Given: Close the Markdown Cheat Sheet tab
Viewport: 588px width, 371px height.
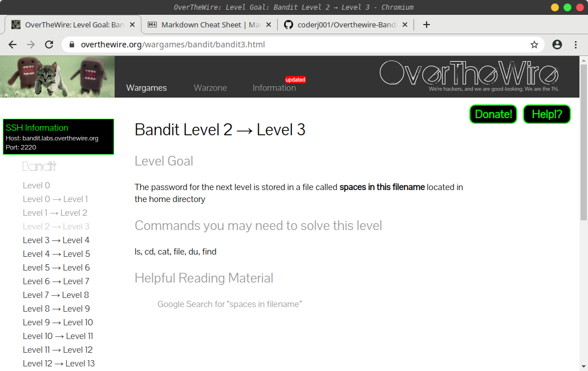Looking at the screenshot, I should (269, 25).
